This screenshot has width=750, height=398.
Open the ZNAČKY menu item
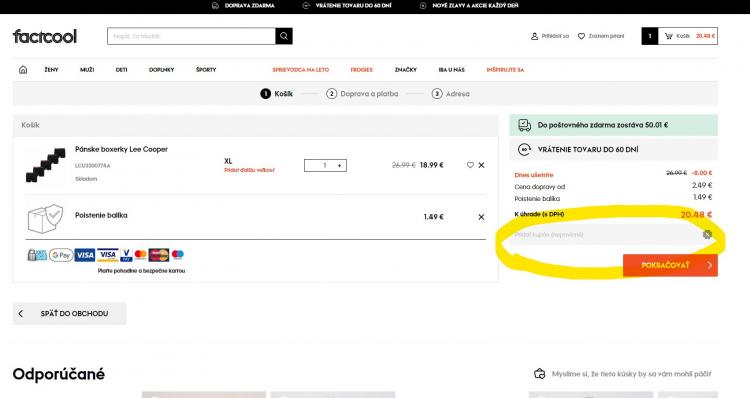[x=406, y=70]
